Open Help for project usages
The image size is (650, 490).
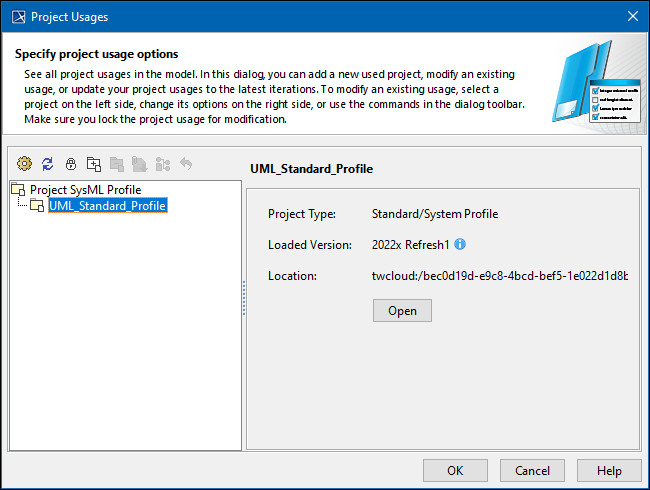click(609, 470)
